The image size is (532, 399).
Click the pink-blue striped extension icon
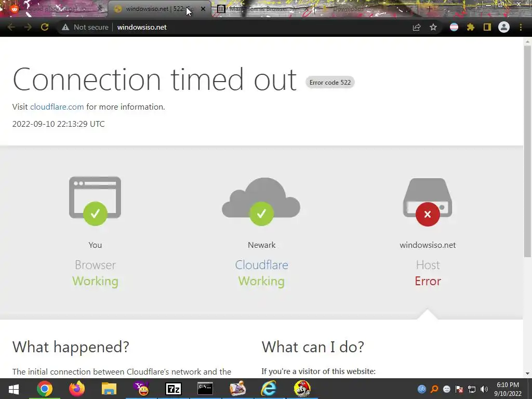coord(454,27)
